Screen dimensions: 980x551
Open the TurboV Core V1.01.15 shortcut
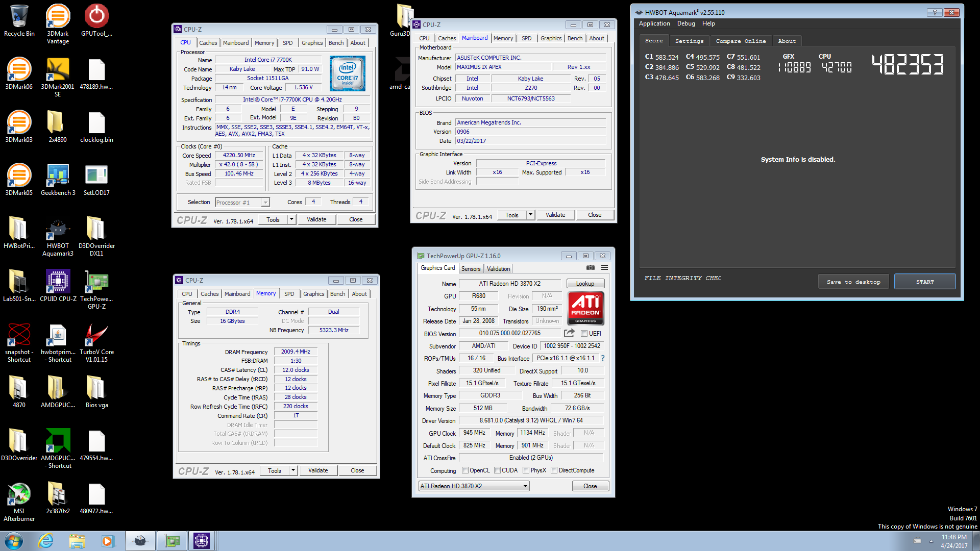pyautogui.click(x=96, y=342)
